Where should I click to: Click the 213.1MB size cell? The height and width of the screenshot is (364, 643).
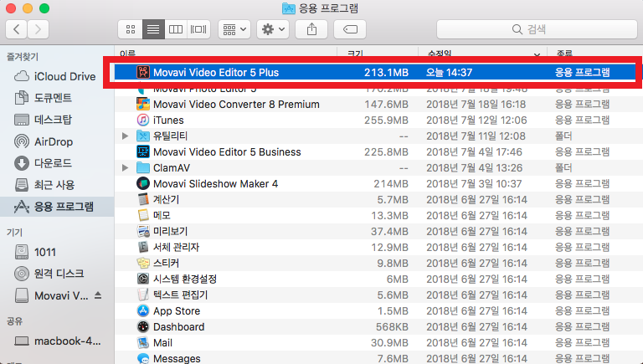(386, 73)
